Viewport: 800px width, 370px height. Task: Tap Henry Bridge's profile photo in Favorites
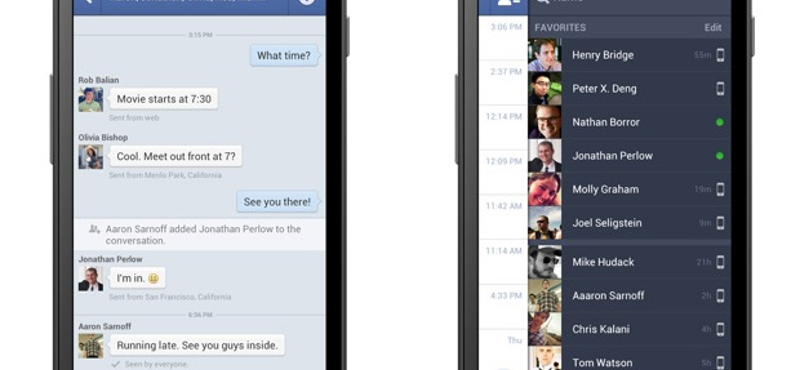pos(545,55)
